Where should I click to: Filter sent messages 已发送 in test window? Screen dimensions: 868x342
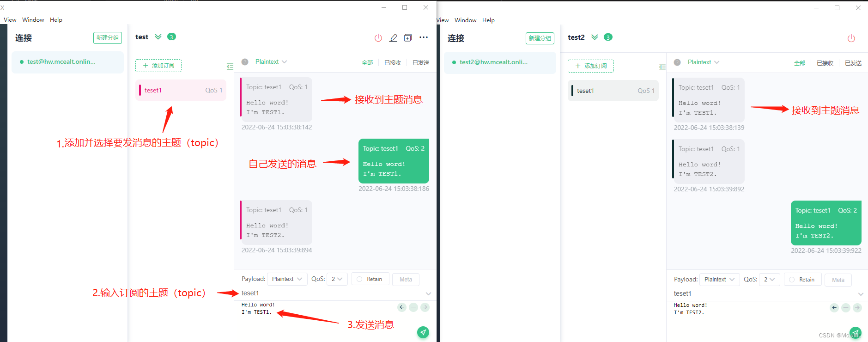click(x=421, y=63)
